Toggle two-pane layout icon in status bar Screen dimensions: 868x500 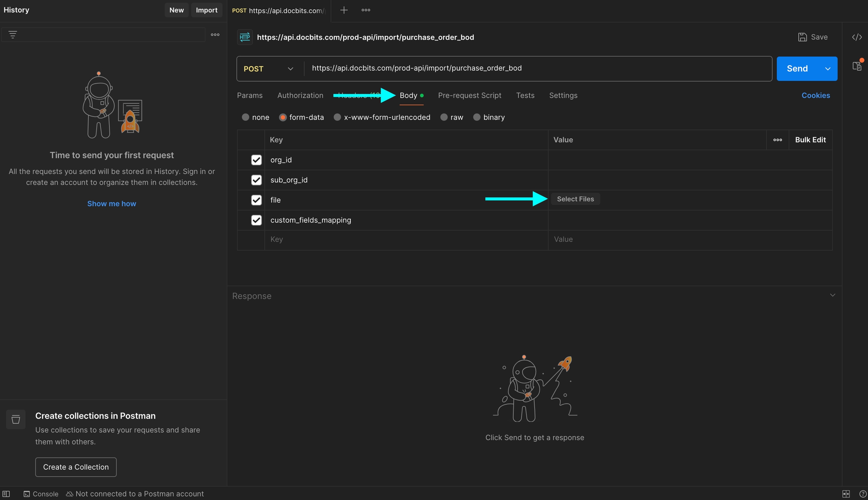point(846,494)
